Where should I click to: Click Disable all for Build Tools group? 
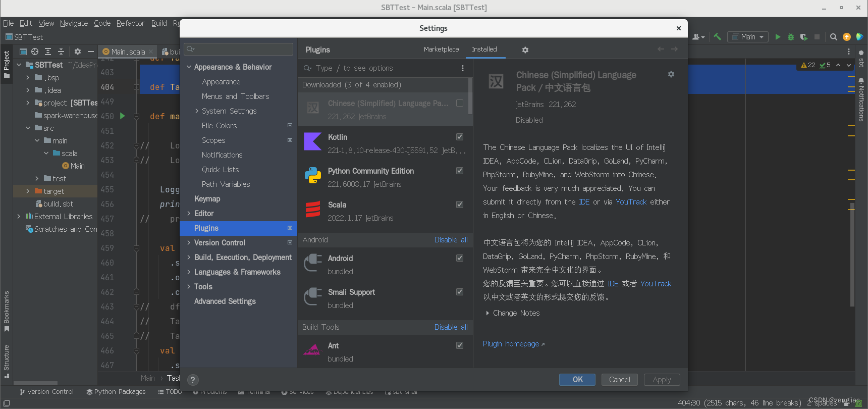coord(451,327)
